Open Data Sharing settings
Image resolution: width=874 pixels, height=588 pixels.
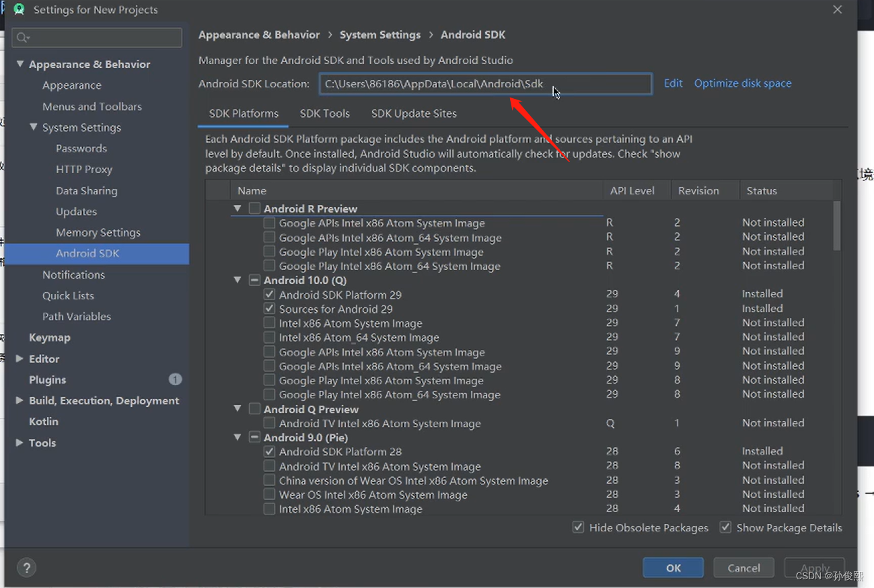(x=87, y=191)
